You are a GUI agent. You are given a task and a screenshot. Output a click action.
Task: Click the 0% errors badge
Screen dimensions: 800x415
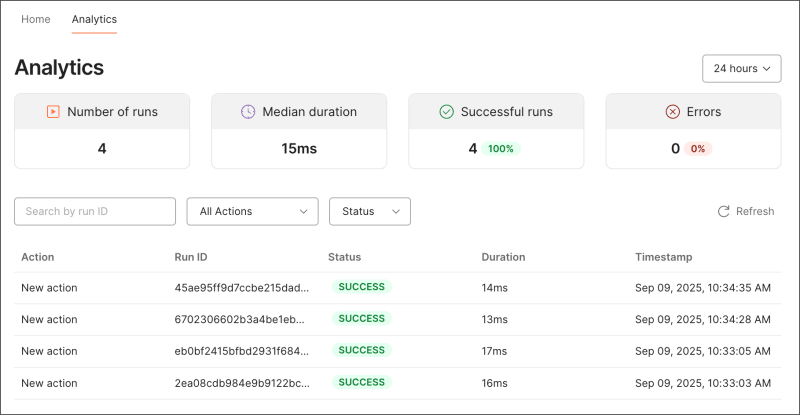pyautogui.click(x=698, y=149)
